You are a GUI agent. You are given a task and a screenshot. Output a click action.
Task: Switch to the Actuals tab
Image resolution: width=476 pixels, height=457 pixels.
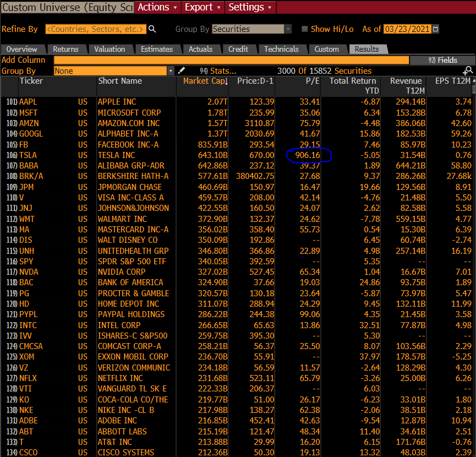[201, 49]
